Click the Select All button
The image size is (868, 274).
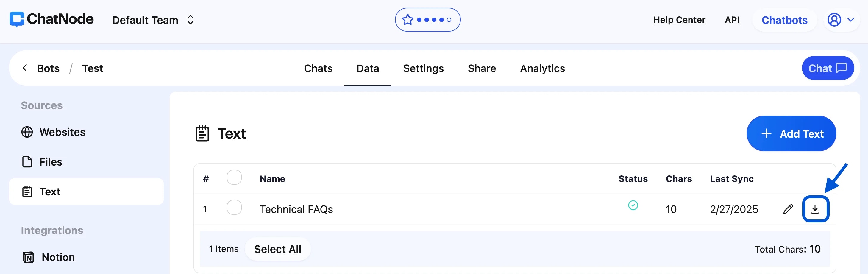(x=278, y=249)
